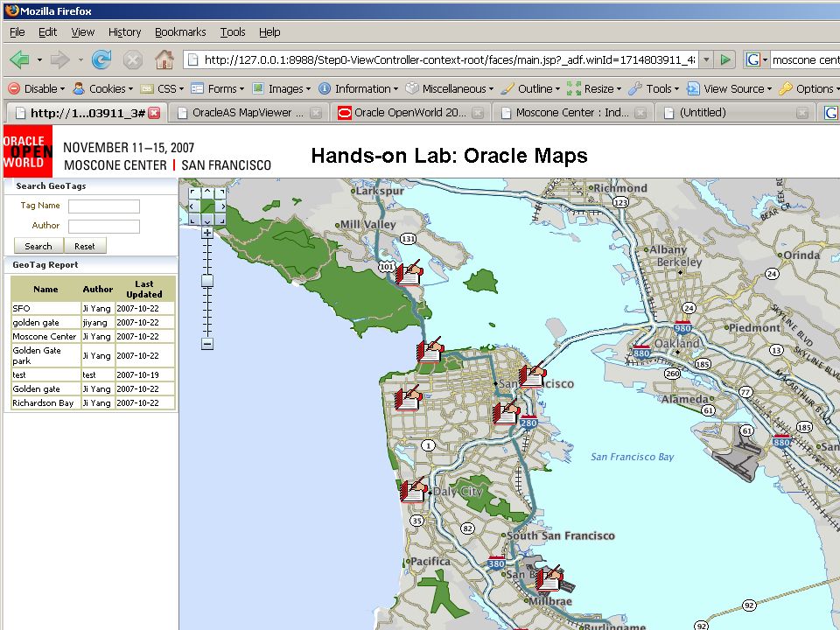The width and height of the screenshot is (840, 630).
Task: Pan the map north with the up arrow
Action: coord(207,192)
